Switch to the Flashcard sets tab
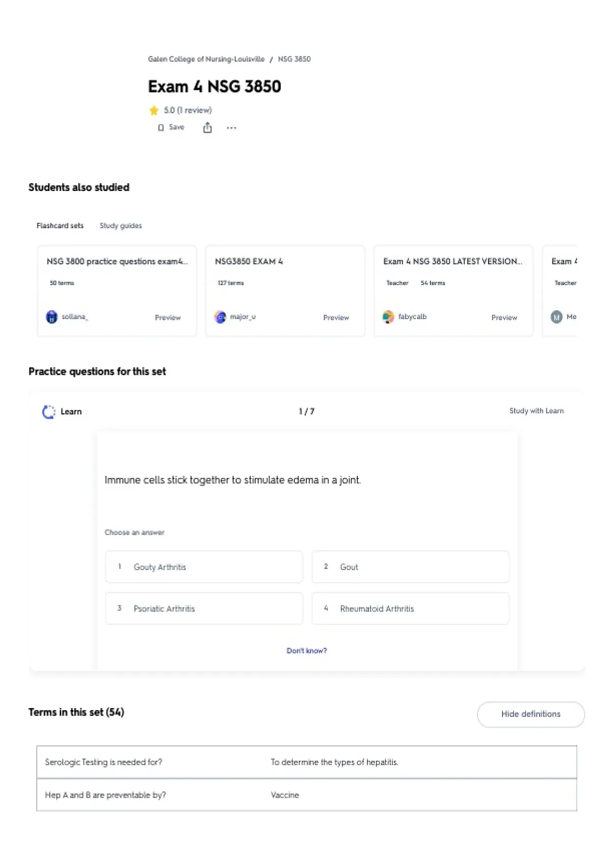The height and width of the screenshot is (868, 613). (x=60, y=226)
